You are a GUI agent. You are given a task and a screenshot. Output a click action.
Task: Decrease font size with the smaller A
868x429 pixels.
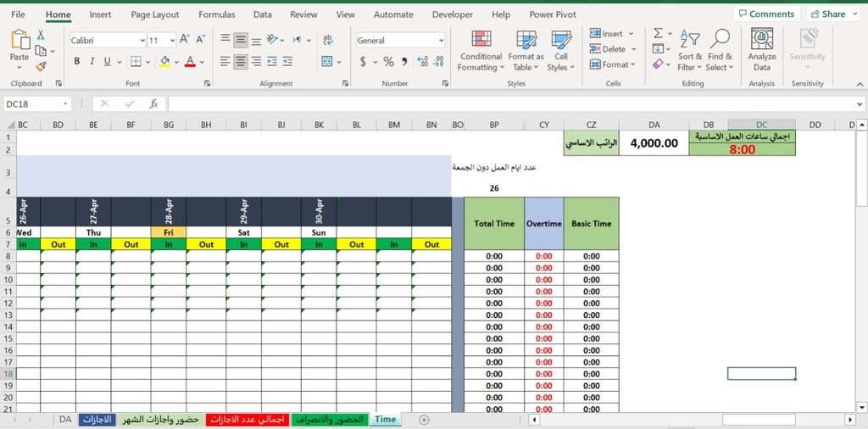200,40
